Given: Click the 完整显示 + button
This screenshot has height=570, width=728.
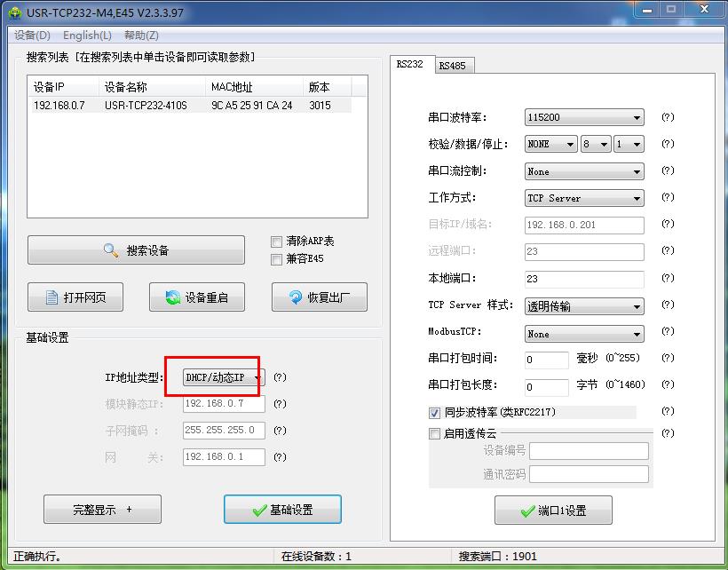Looking at the screenshot, I should (x=102, y=510).
